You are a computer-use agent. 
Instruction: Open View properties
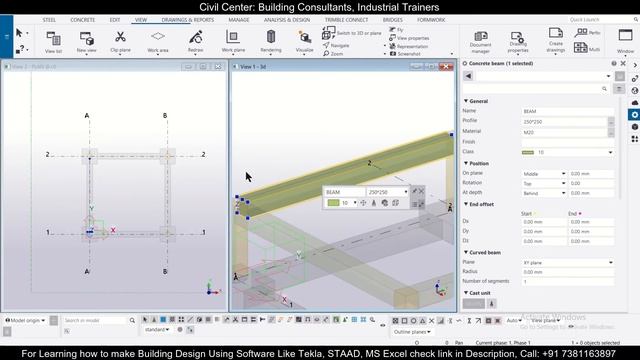tap(409, 38)
